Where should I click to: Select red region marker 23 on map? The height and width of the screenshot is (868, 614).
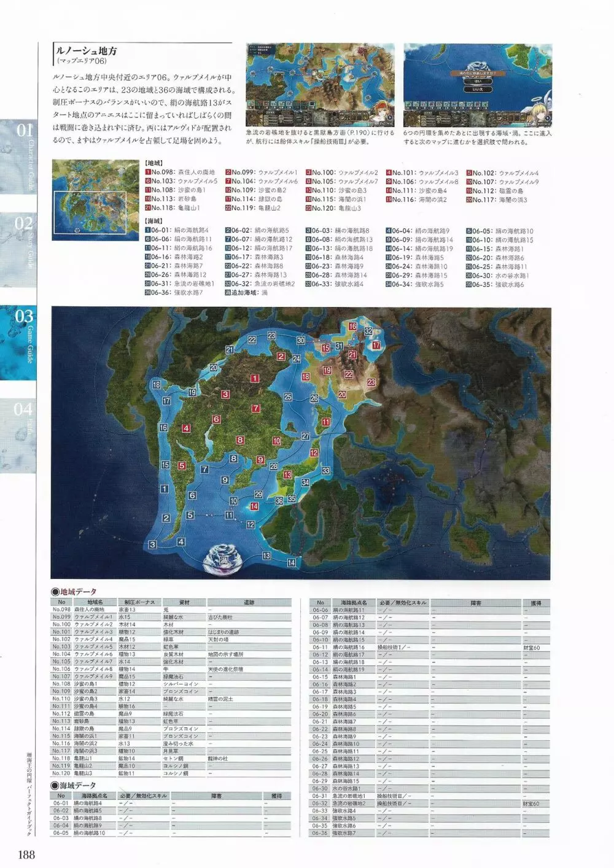click(371, 382)
